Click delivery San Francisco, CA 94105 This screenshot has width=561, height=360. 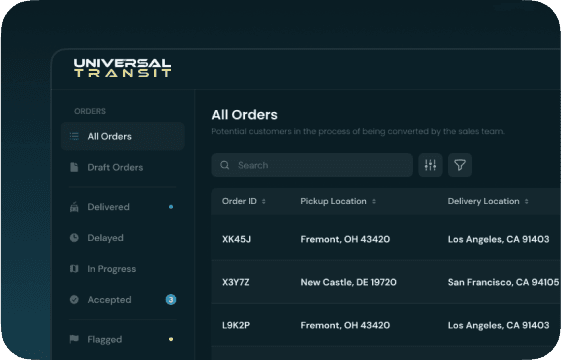(x=503, y=282)
